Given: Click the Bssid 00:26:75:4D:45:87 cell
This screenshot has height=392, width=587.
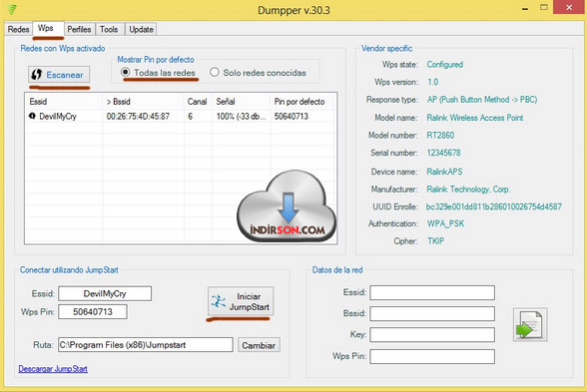Looking at the screenshot, I should [x=138, y=117].
